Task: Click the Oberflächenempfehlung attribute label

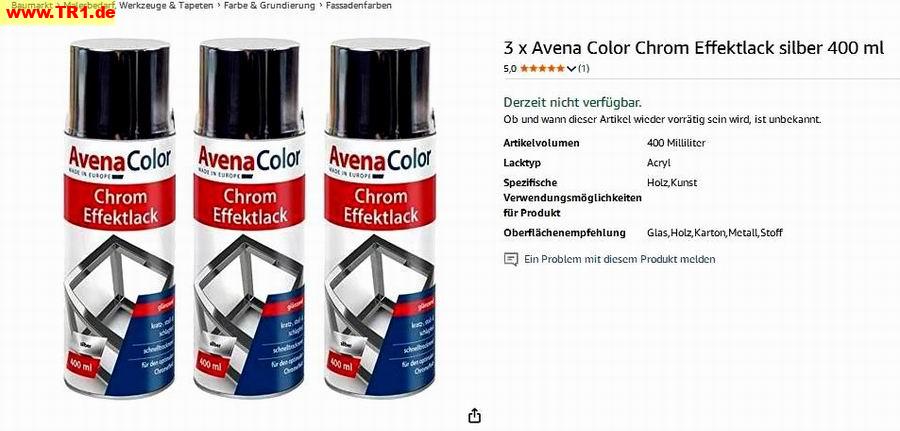Action: (564, 233)
